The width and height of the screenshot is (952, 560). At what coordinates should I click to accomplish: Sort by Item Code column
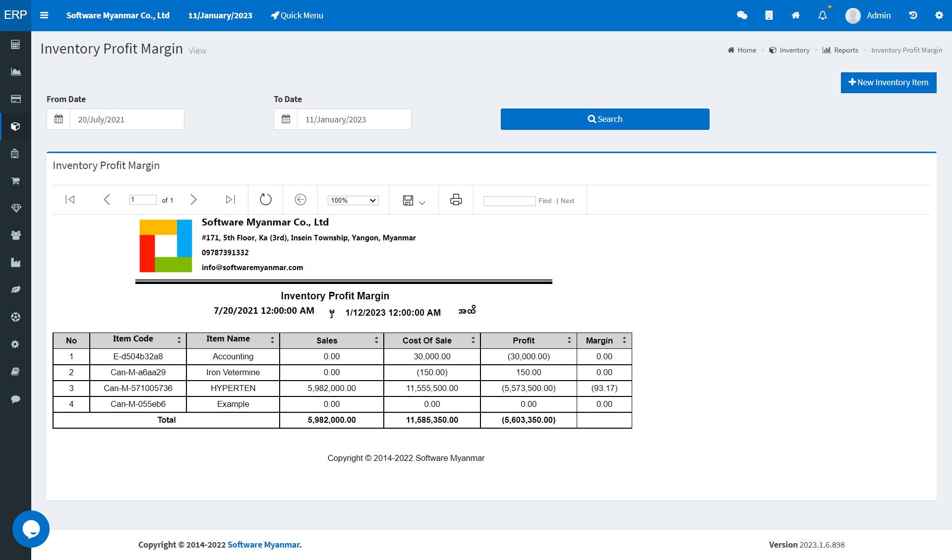(x=179, y=340)
